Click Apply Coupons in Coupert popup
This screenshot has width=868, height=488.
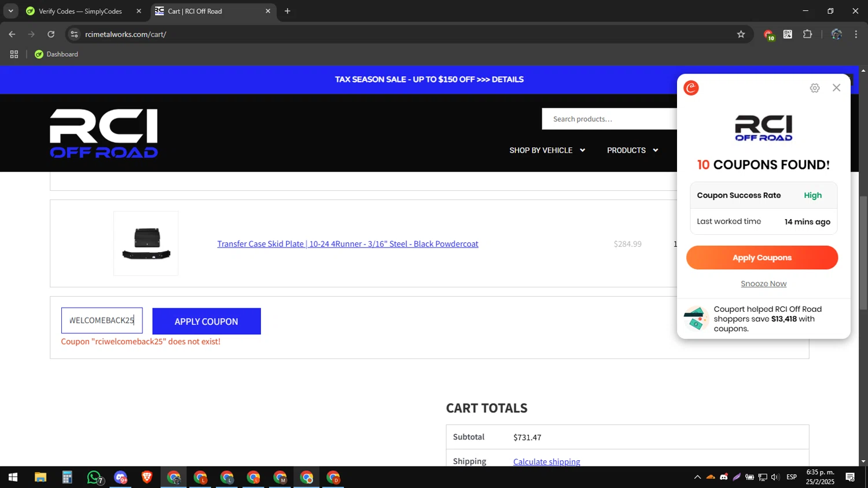[762, 257]
